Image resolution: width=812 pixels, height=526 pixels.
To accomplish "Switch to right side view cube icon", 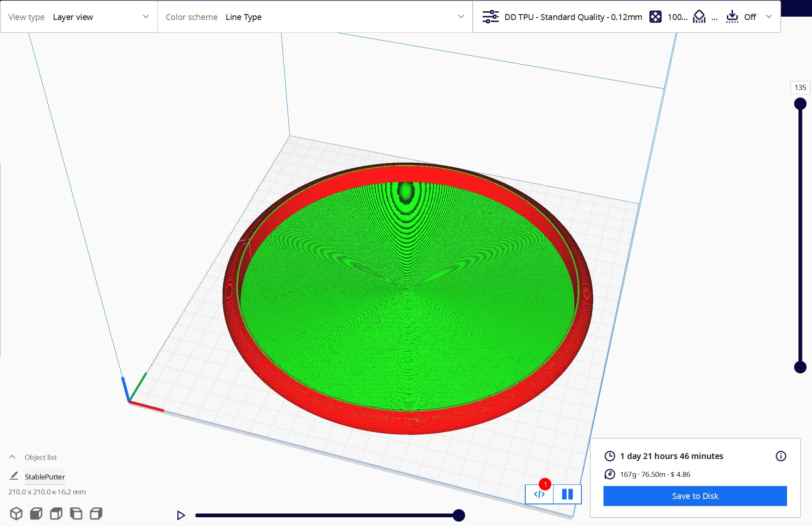I will pyautogui.click(x=96, y=514).
